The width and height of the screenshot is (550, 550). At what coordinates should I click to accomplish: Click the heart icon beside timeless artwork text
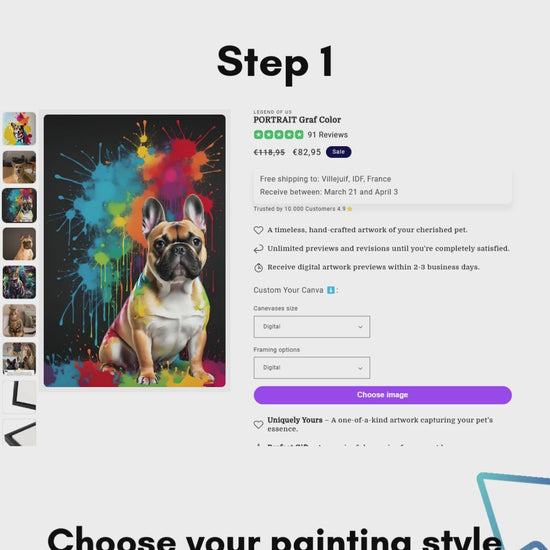point(258,230)
